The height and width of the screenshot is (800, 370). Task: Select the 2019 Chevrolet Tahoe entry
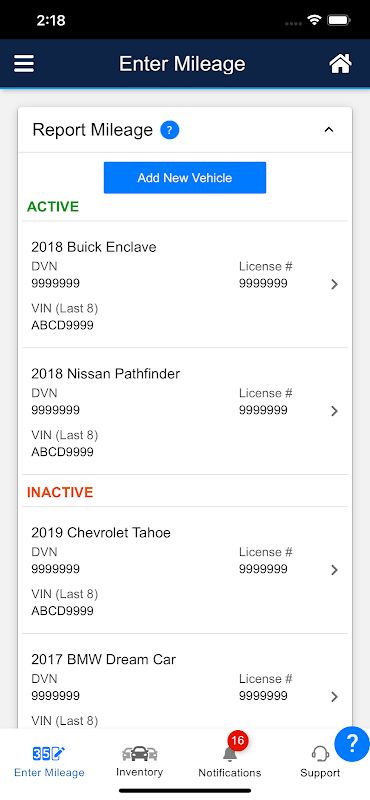(185, 570)
